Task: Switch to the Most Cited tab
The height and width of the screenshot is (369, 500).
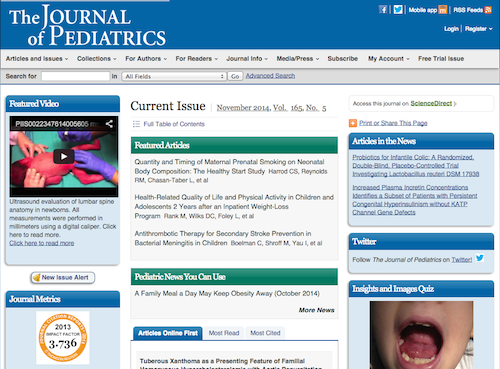Action: pyautogui.click(x=265, y=333)
